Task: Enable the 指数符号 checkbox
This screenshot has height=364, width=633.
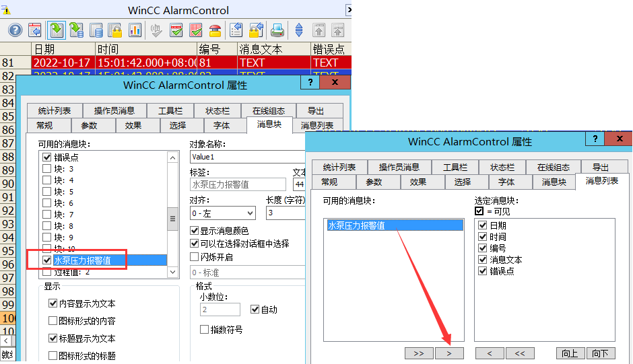Action: [x=204, y=330]
